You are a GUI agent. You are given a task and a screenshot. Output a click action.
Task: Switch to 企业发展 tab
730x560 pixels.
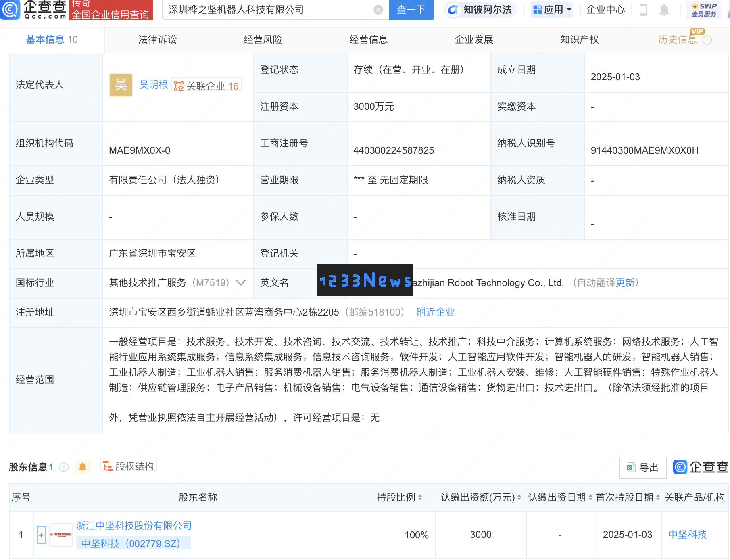(474, 40)
